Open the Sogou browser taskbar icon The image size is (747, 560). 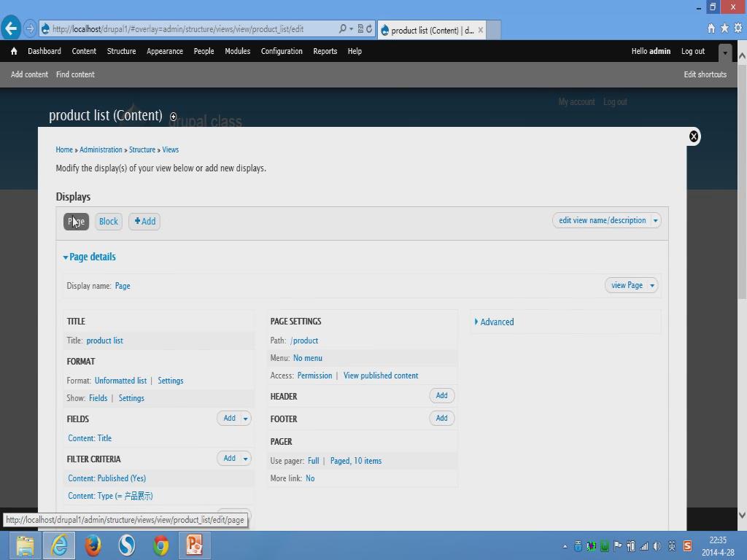click(x=127, y=545)
